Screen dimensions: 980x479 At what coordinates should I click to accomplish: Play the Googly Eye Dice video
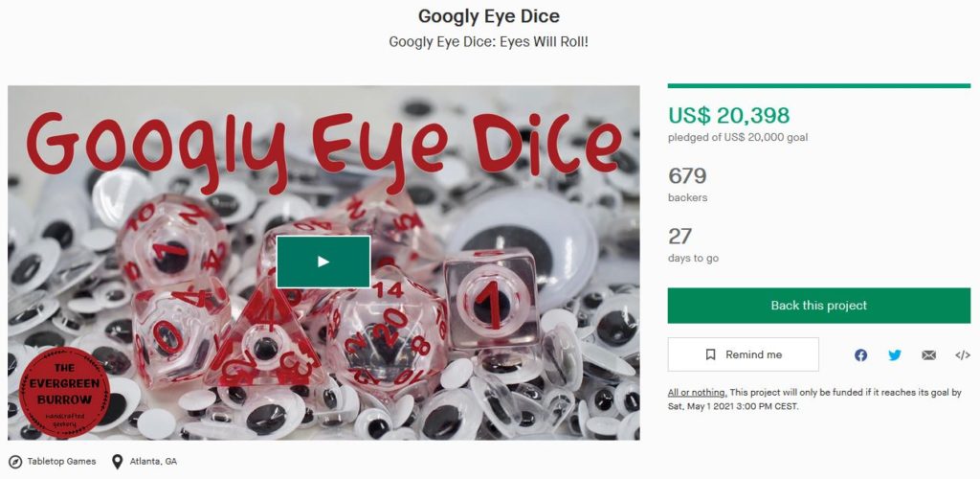click(x=323, y=262)
